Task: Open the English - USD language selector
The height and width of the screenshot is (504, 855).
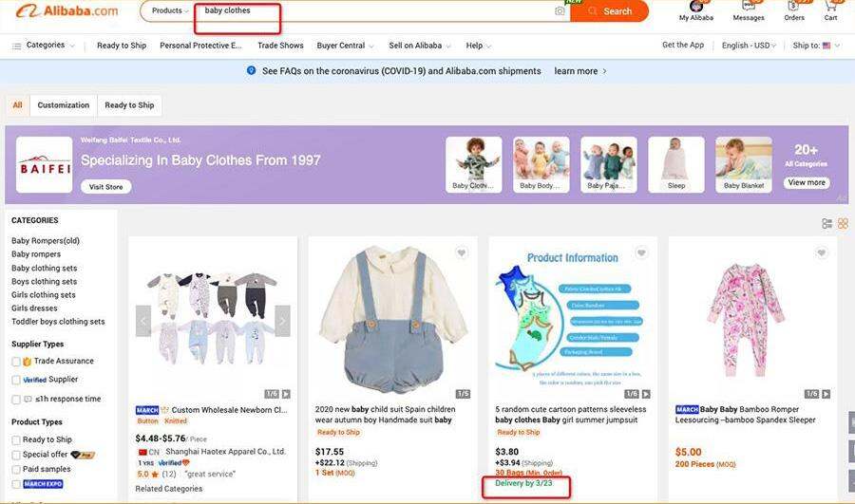Action: click(x=749, y=46)
